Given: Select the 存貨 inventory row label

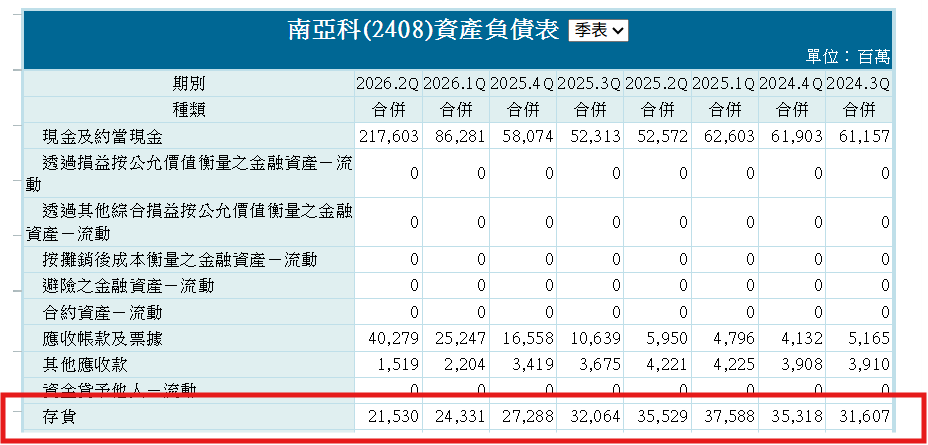Looking at the screenshot, I should pyautogui.click(x=60, y=417).
